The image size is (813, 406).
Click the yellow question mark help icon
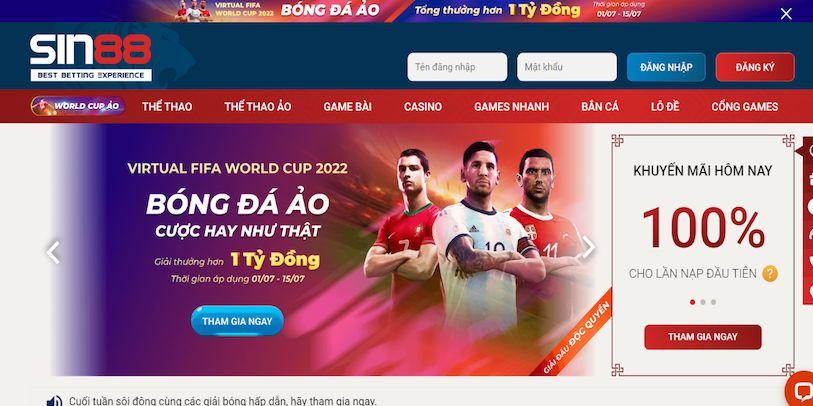click(x=770, y=273)
